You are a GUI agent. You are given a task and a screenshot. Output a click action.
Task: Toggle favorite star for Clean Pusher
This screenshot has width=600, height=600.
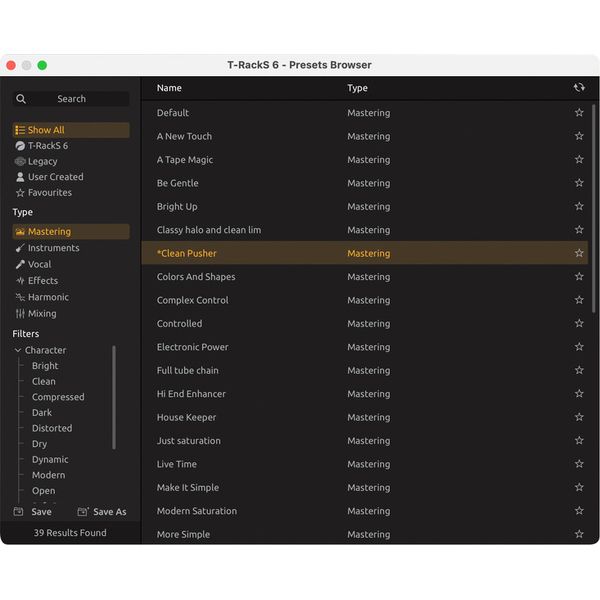(x=579, y=254)
